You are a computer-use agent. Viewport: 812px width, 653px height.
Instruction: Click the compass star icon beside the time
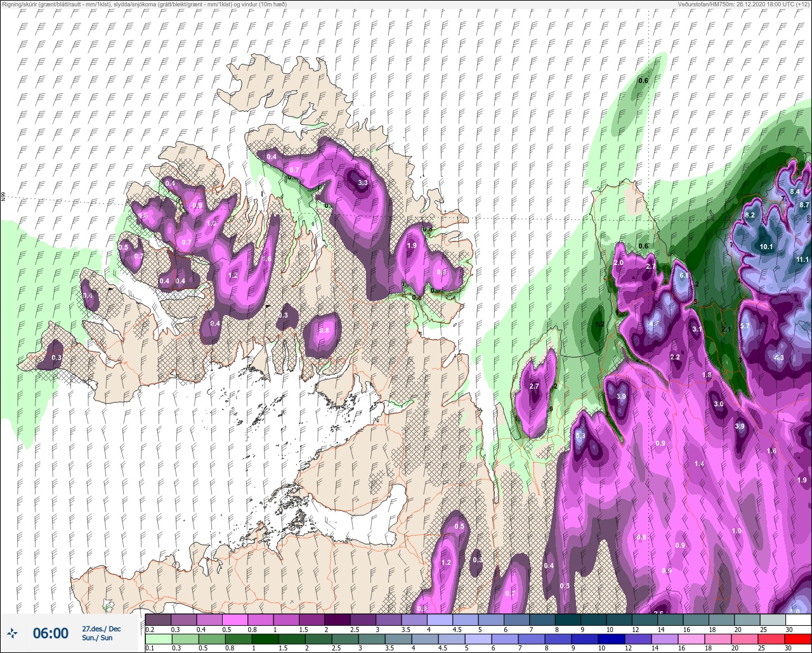click(13, 633)
